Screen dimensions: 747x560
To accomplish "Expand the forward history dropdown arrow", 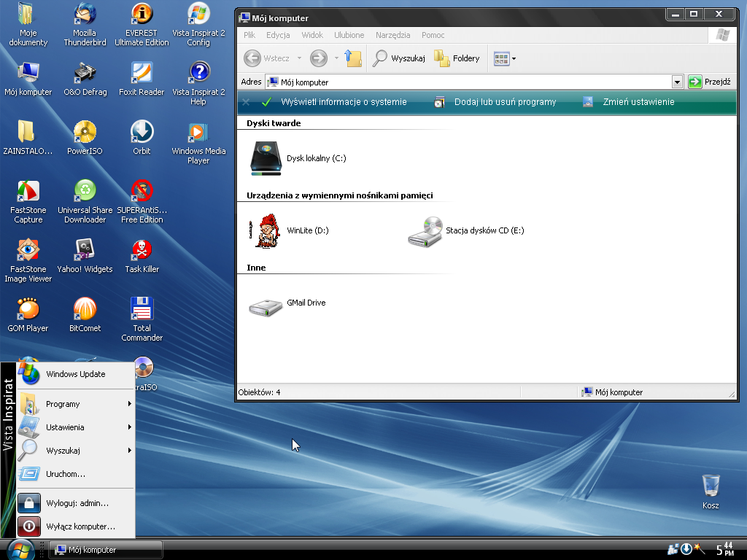I will pos(336,58).
